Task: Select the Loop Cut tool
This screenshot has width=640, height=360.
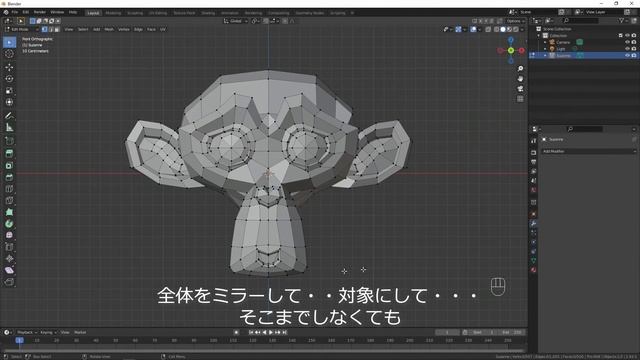Action: (9, 189)
